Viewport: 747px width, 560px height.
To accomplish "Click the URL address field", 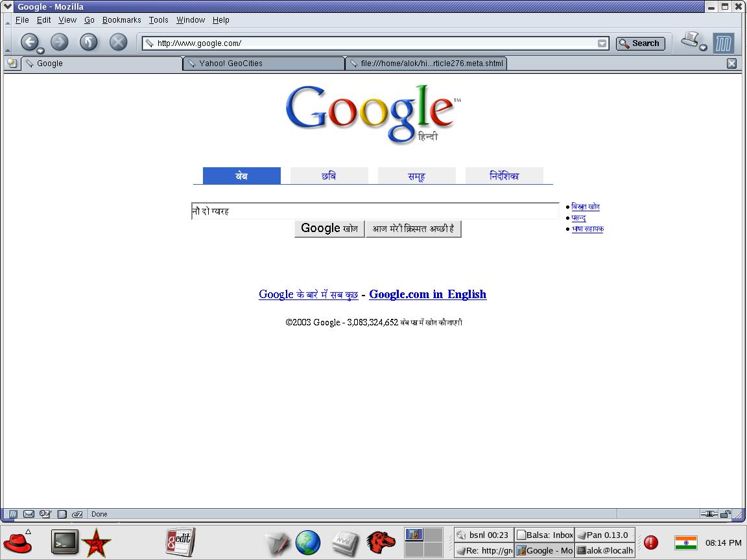I will (x=376, y=43).
